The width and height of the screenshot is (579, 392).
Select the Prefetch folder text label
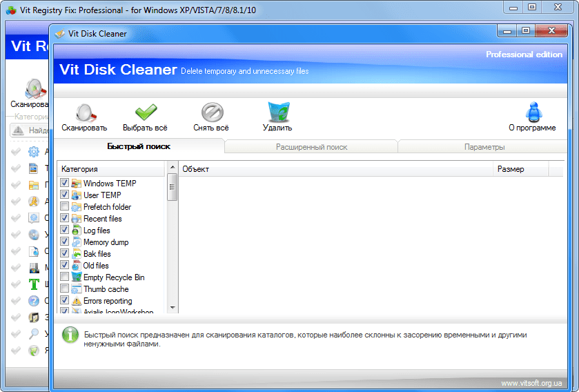pyautogui.click(x=107, y=207)
